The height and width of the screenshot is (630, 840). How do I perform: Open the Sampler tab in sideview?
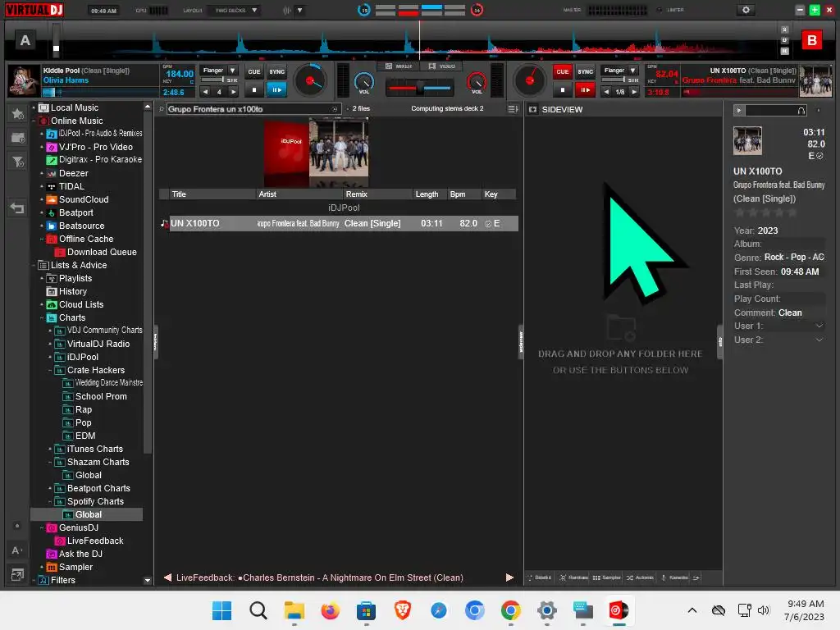pos(607,577)
